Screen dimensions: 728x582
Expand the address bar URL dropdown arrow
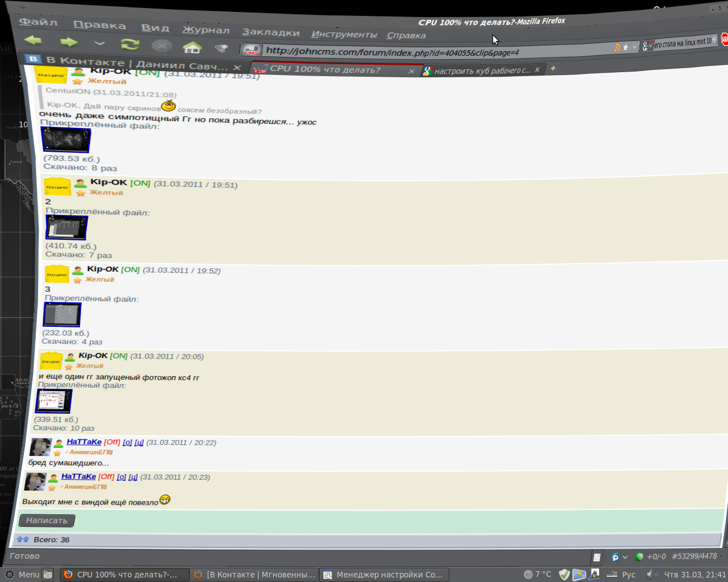(x=635, y=47)
